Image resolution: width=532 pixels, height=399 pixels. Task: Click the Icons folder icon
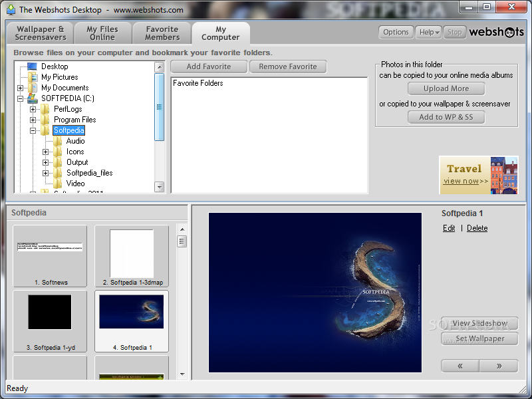57,152
